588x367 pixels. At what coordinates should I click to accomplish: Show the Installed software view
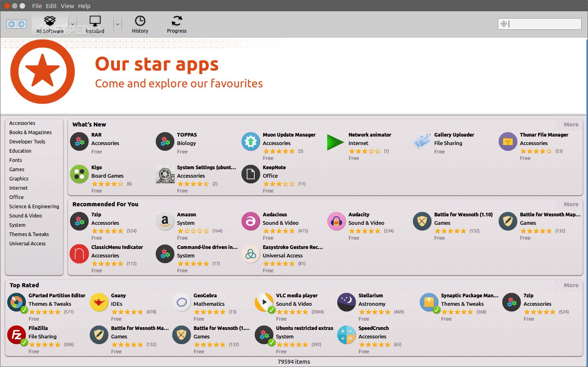95,25
